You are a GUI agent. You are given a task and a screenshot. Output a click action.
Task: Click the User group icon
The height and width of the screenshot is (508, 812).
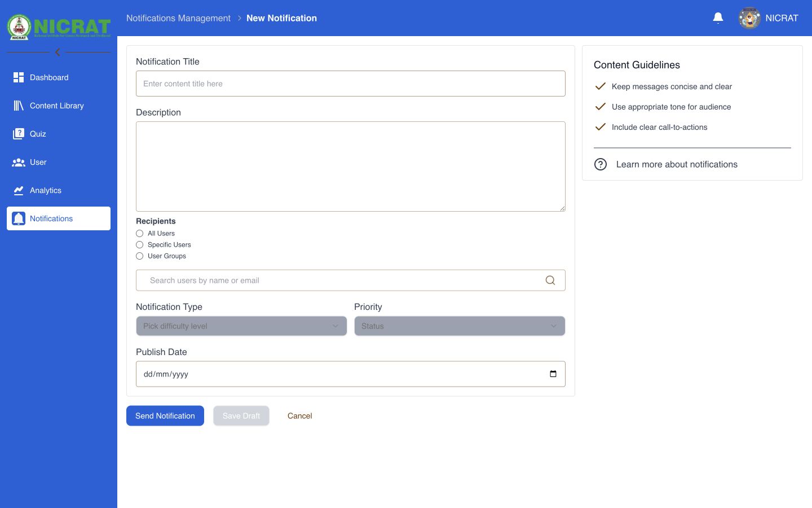[x=19, y=162]
